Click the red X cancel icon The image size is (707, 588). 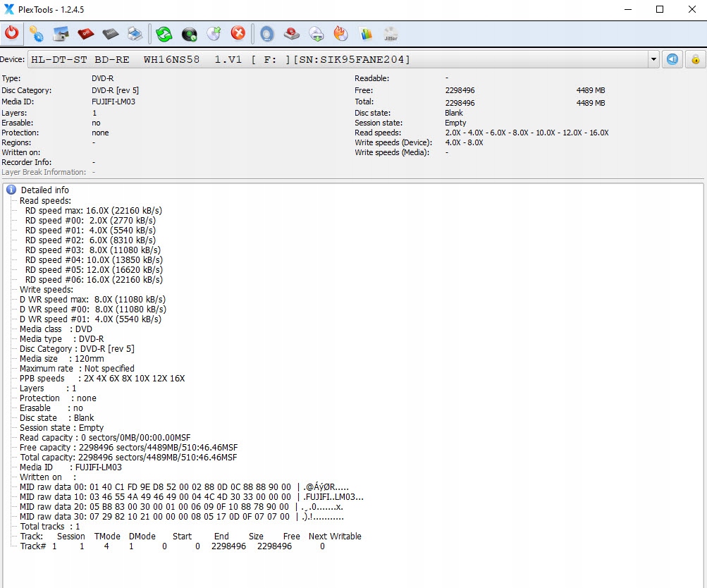(x=238, y=33)
